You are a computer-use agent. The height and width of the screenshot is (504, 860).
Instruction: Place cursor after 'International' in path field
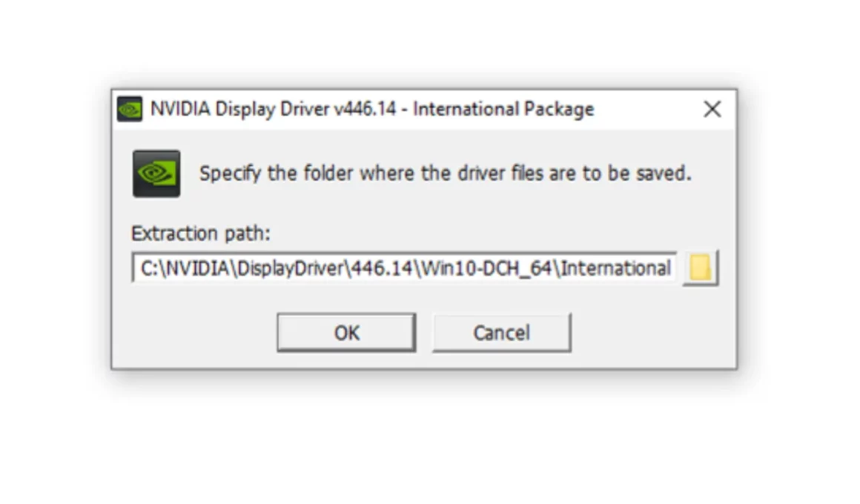(x=672, y=268)
